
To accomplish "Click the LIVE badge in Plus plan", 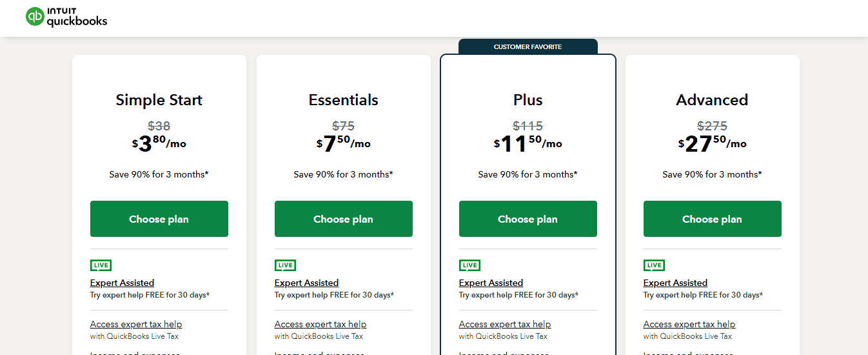I will pyautogui.click(x=469, y=265).
